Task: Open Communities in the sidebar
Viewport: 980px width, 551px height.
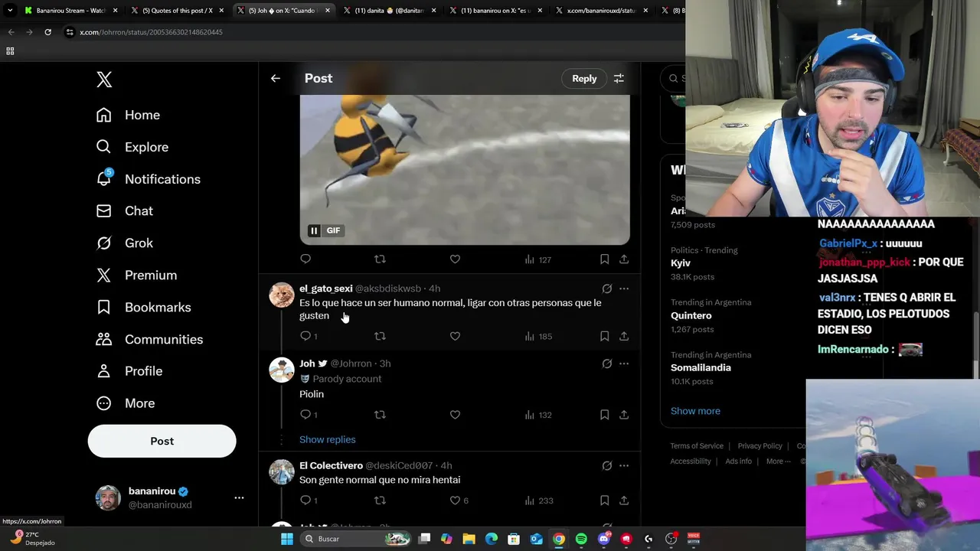Action: pyautogui.click(x=149, y=339)
